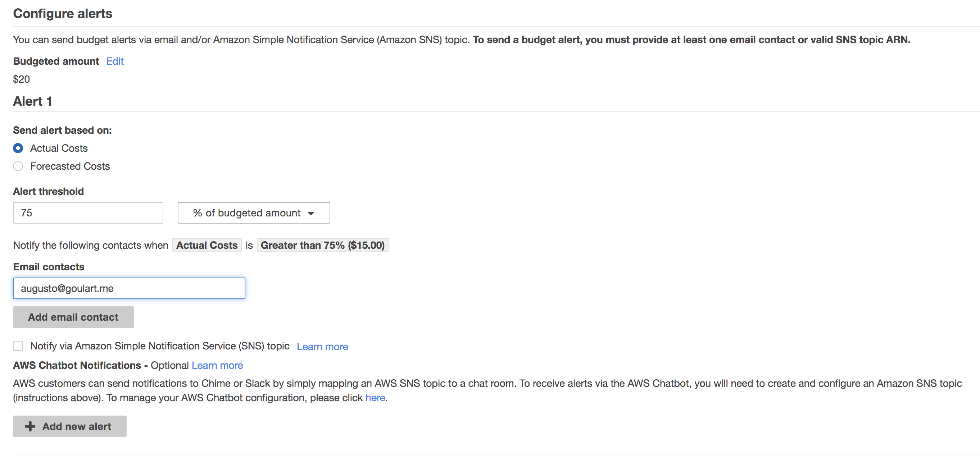980x458 pixels.
Task: Edit the Budgeted amount via Edit link
Action: pyautogui.click(x=115, y=61)
